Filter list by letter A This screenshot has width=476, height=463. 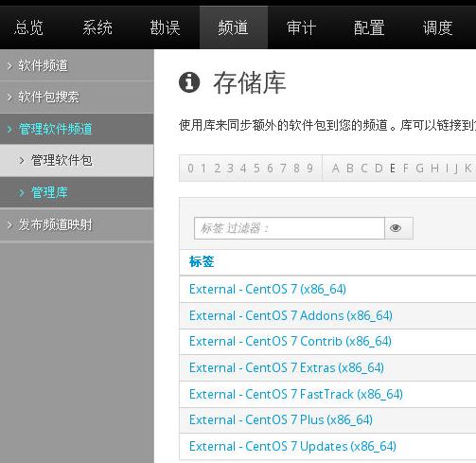(336, 169)
